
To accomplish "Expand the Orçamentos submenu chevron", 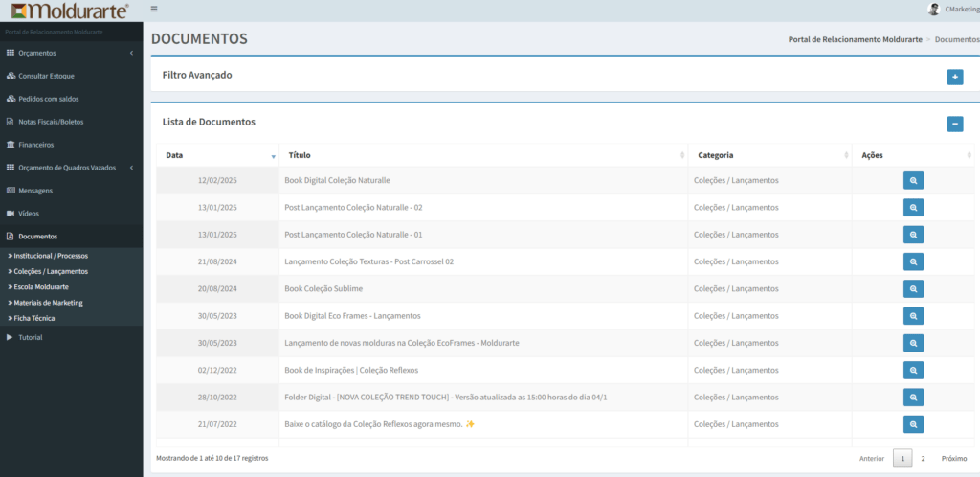I will (x=131, y=53).
